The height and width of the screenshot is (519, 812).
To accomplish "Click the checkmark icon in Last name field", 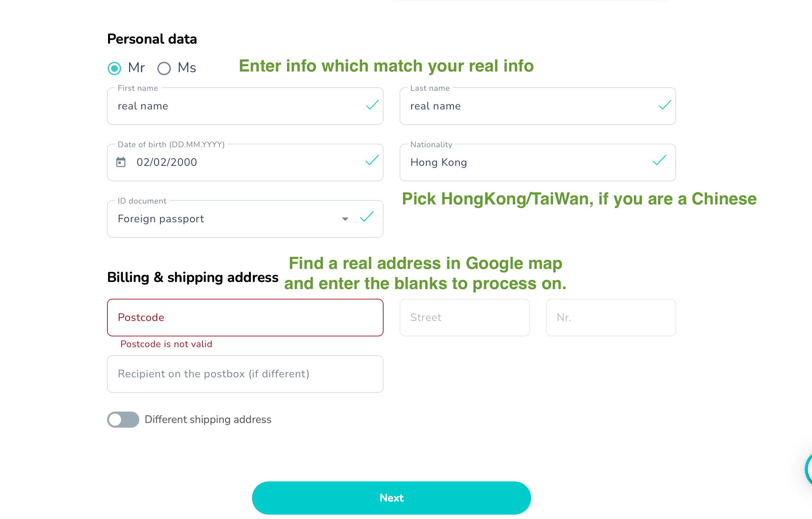I will [665, 105].
